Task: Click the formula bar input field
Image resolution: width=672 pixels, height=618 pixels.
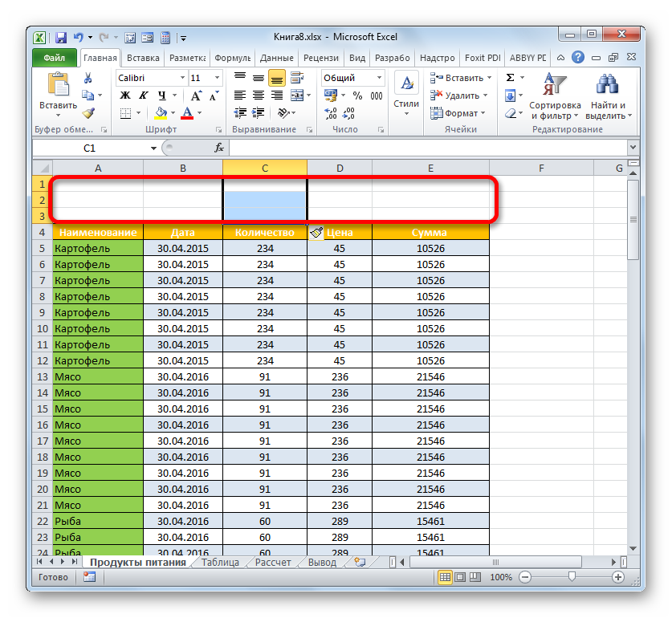Action: [x=429, y=148]
